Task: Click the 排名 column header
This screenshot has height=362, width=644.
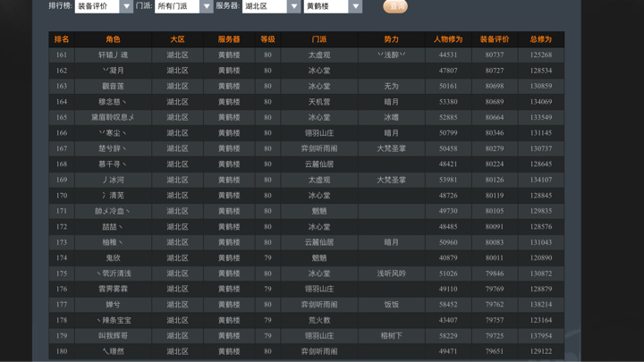Action: point(62,39)
